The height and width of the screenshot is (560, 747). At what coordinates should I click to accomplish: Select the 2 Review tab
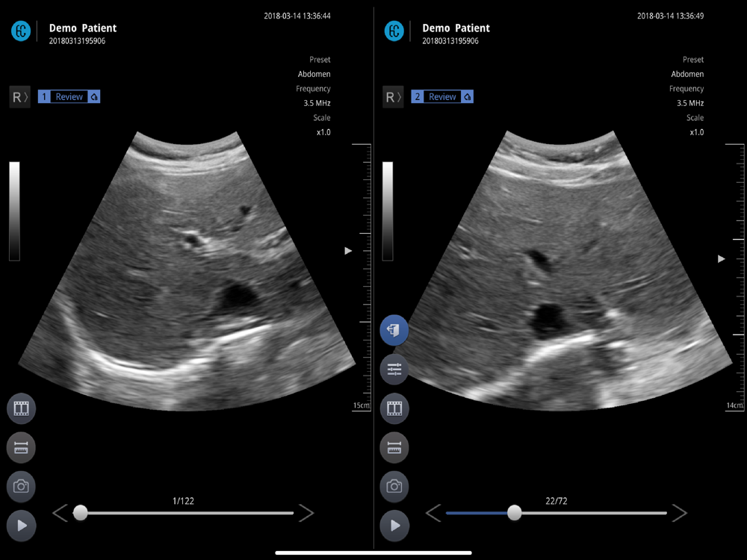[x=442, y=96]
